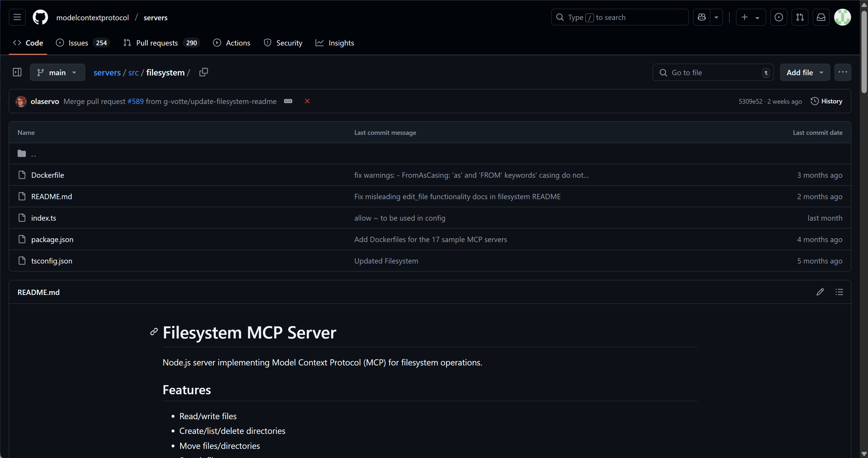Click the index.ts file icon
868x458 pixels.
pyautogui.click(x=22, y=218)
